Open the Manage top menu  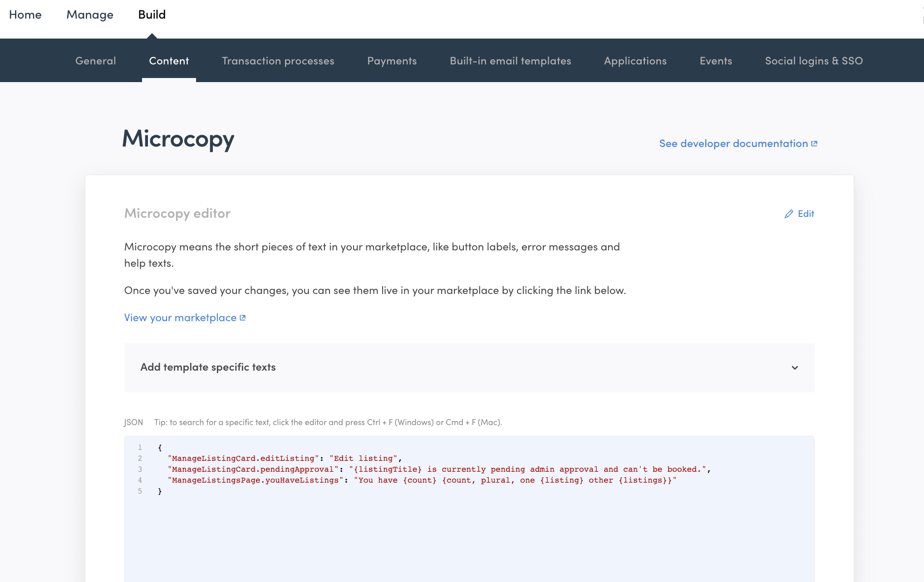pyautogui.click(x=90, y=15)
